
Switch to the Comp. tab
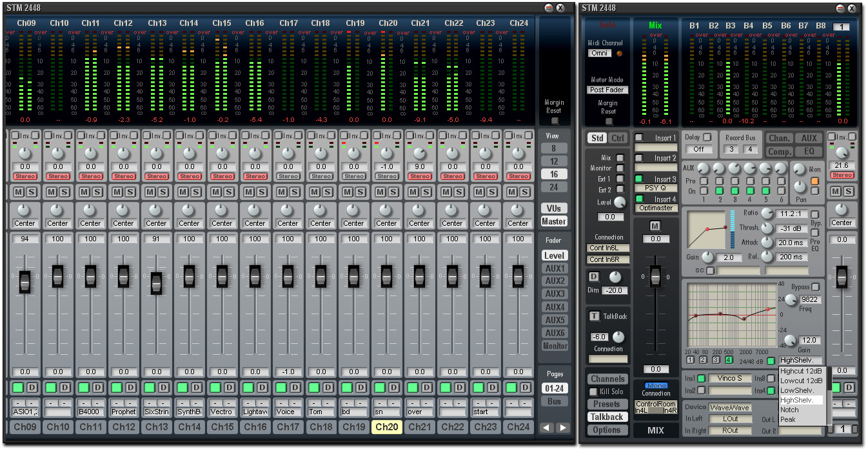(780, 152)
